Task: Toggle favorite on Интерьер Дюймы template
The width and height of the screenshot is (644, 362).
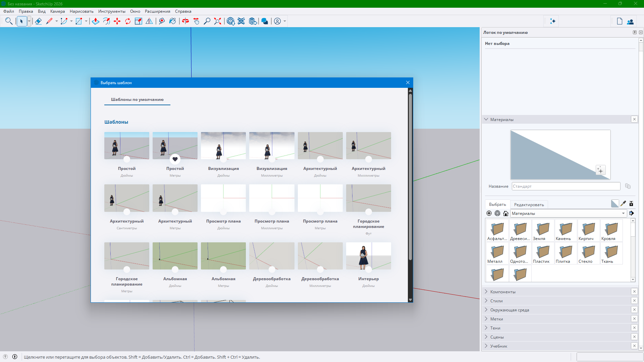Action: pyautogui.click(x=369, y=269)
